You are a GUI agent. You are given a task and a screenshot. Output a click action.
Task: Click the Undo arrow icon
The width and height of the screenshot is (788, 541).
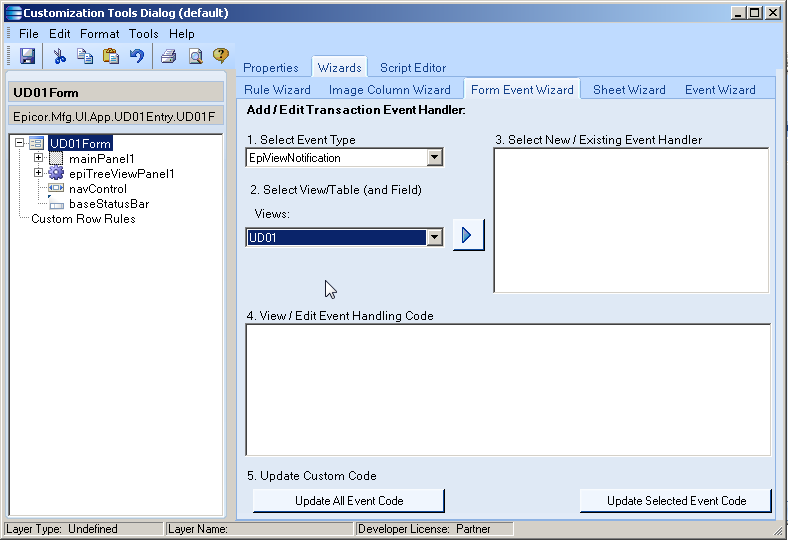point(137,56)
